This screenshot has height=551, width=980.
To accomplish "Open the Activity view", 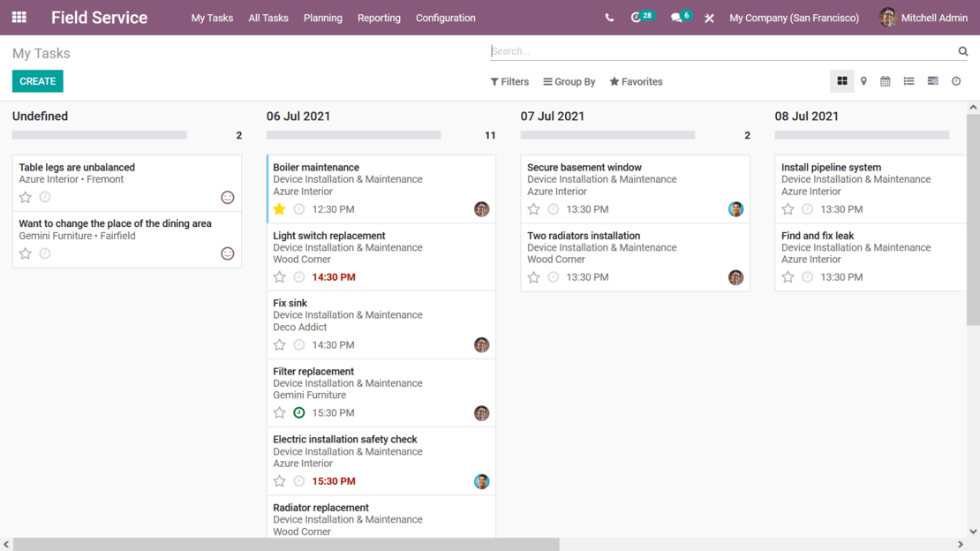I will coord(955,80).
